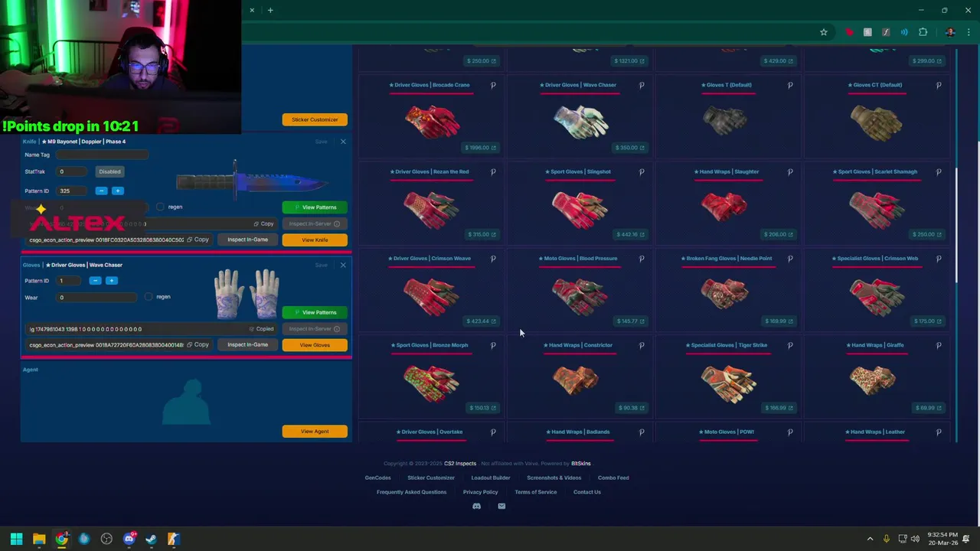This screenshot has width=980, height=551.
Task: Open the GenCodes footer link
Action: (x=377, y=478)
